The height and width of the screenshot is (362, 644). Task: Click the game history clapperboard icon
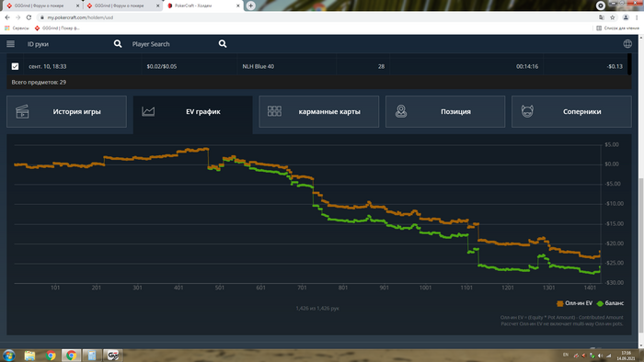pos(22,111)
